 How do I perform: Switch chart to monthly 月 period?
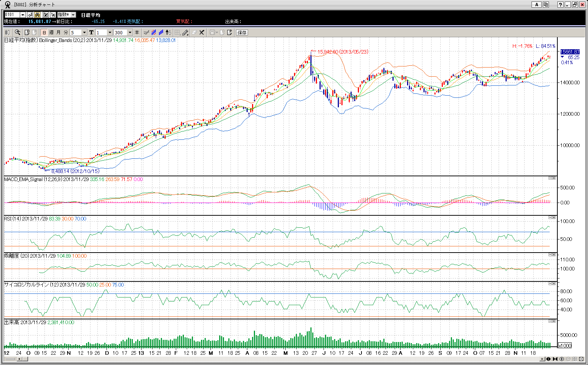(x=58, y=32)
